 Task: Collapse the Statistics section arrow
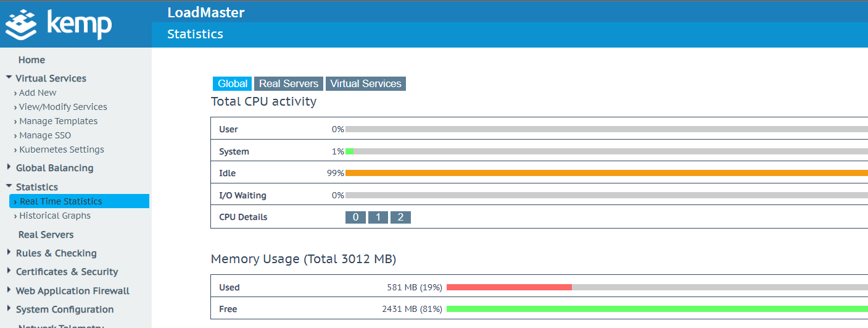pyautogui.click(x=9, y=186)
